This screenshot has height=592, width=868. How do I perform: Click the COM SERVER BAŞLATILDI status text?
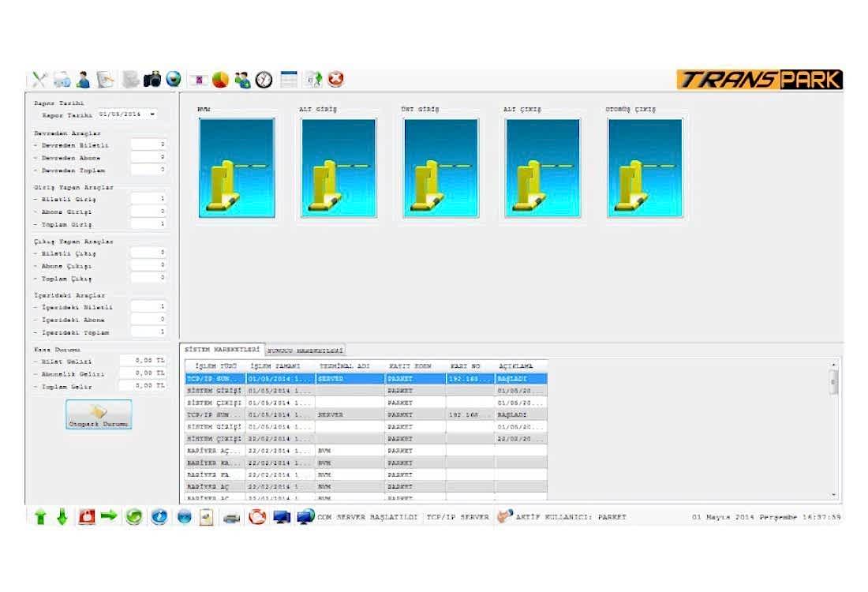tap(367, 517)
